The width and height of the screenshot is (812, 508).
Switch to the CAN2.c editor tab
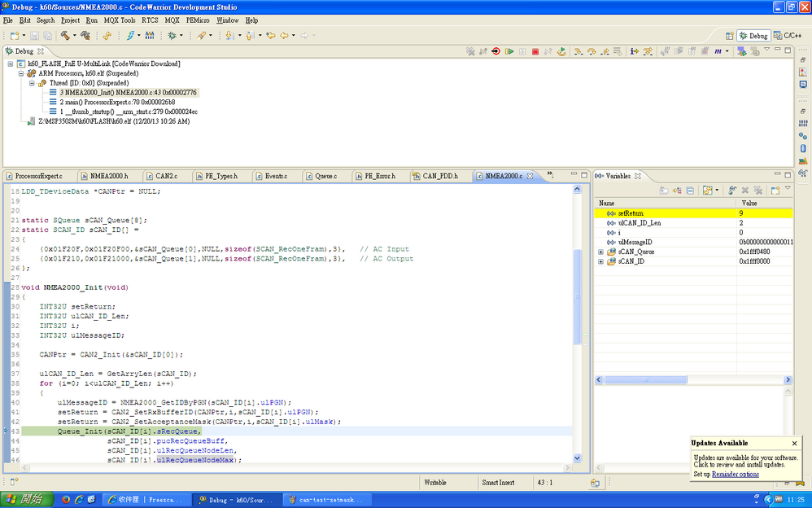point(166,176)
